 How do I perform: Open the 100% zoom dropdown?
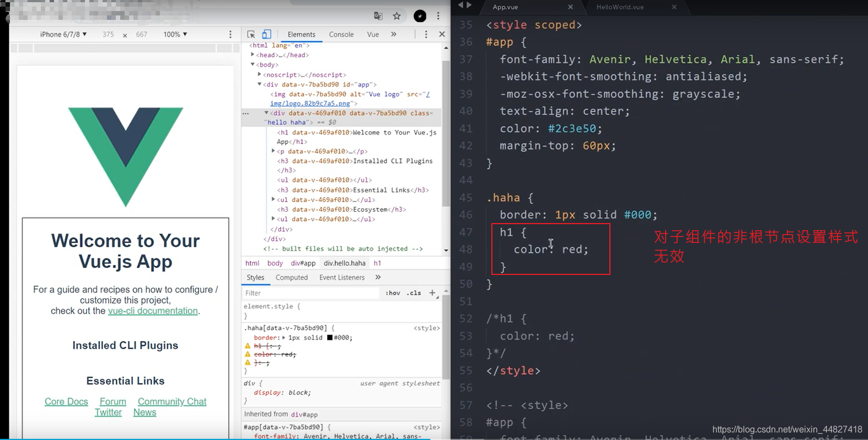175,34
